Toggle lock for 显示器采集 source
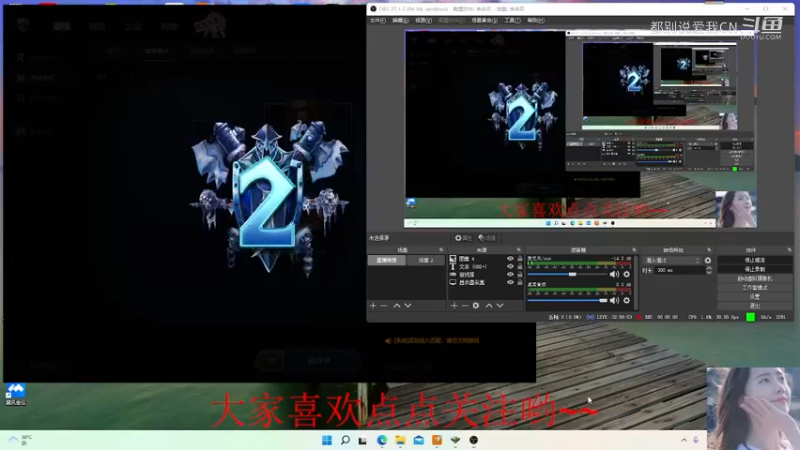The image size is (800, 450). pyautogui.click(x=519, y=282)
